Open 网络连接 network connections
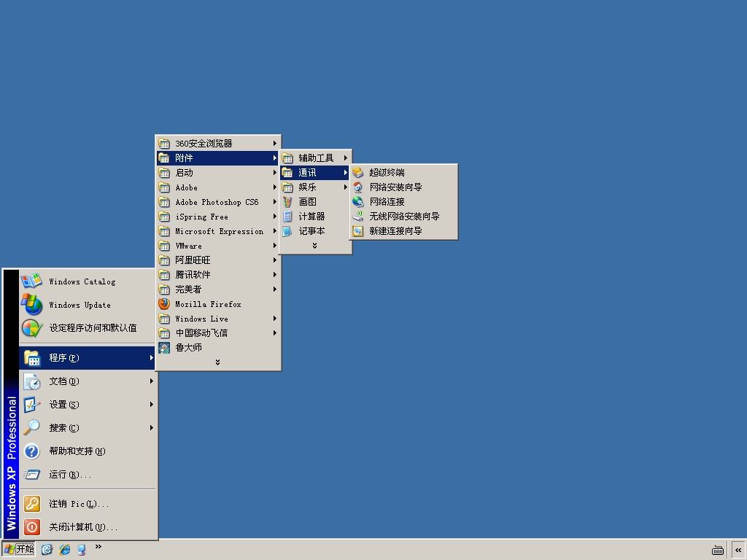The height and width of the screenshot is (560, 747). click(403, 202)
